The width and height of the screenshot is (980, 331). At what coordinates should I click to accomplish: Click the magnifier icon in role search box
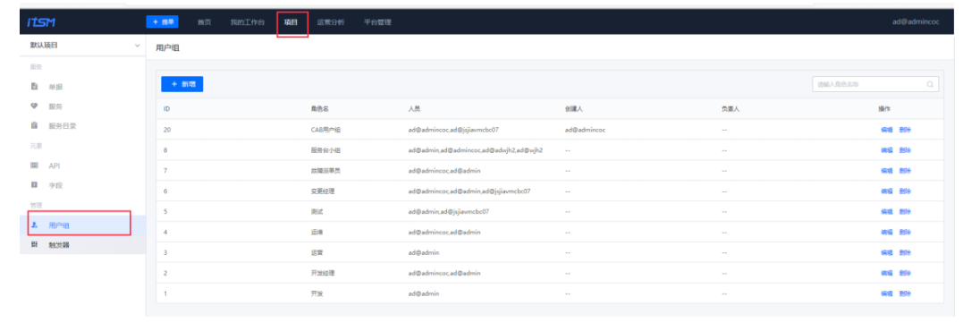click(930, 84)
